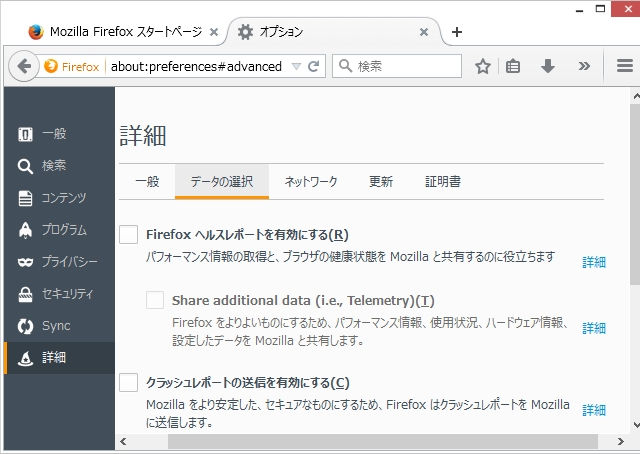
Task: Open プライバシー category in sidebar
Action: click(x=59, y=262)
